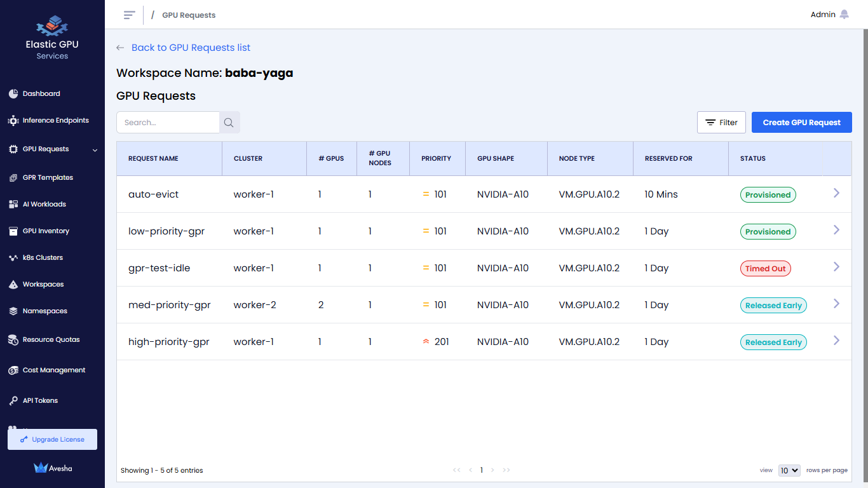This screenshot has width=868, height=488.
Task: Click the low-priority-gpr request name
Action: click(166, 231)
